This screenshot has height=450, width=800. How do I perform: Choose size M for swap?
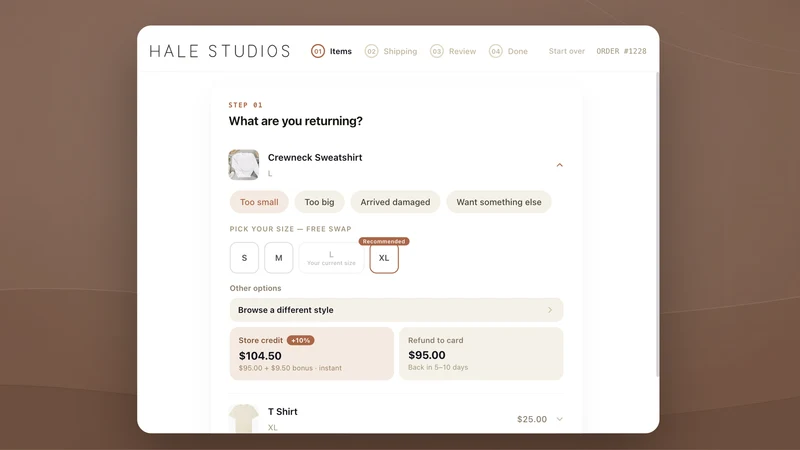(279, 258)
